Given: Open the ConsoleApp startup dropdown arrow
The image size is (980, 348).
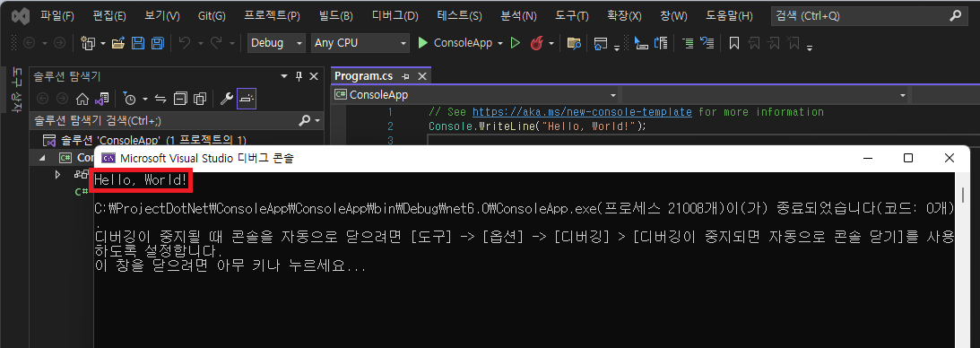Looking at the screenshot, I should pyautogui.click(x=500, y=43).
